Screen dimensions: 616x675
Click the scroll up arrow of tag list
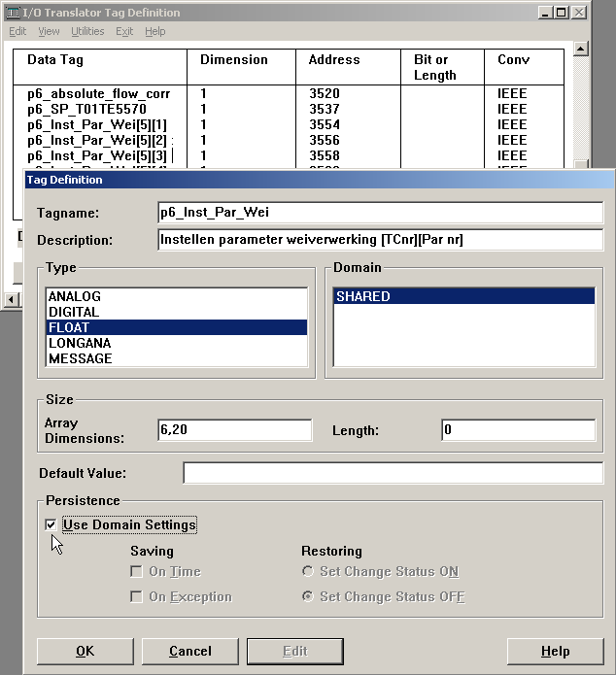coord(581,49)
